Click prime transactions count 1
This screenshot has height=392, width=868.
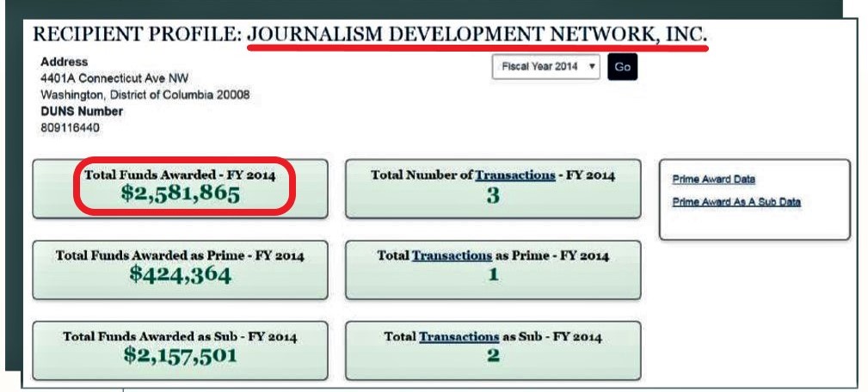[x=493, y=276]
